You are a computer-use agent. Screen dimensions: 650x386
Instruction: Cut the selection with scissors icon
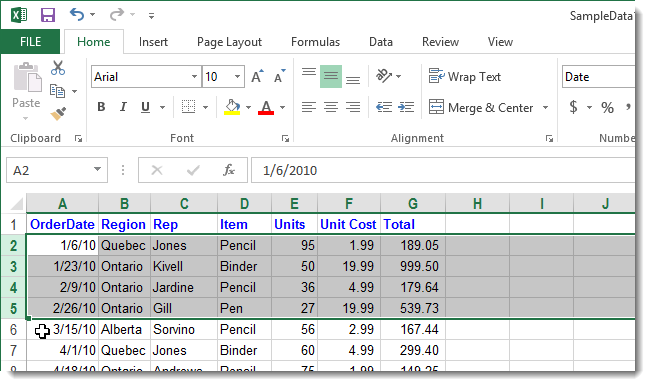58,68
